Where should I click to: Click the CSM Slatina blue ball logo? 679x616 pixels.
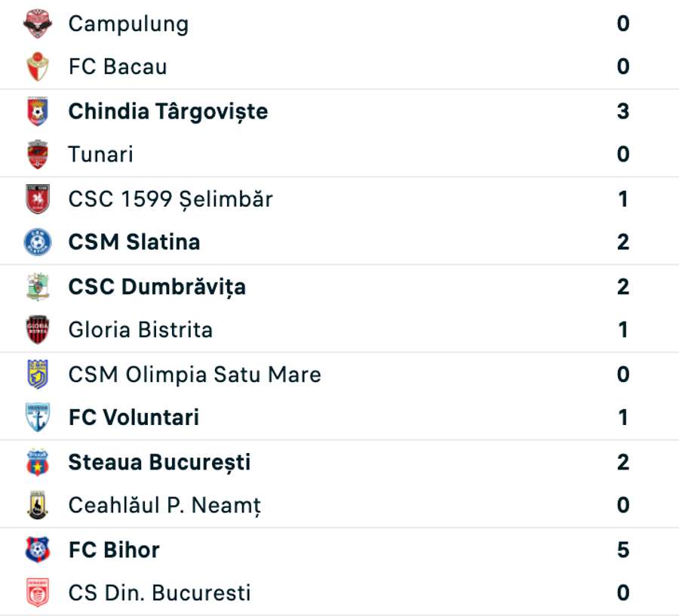[38, 242]
